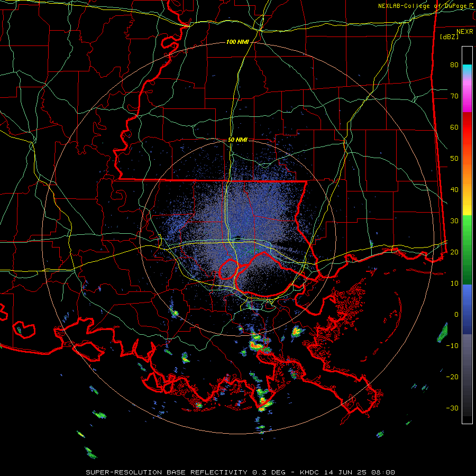Click the 20 value on the dBZ scale
The width and height of the screenshot is (476, 476).
pos(454,252)
